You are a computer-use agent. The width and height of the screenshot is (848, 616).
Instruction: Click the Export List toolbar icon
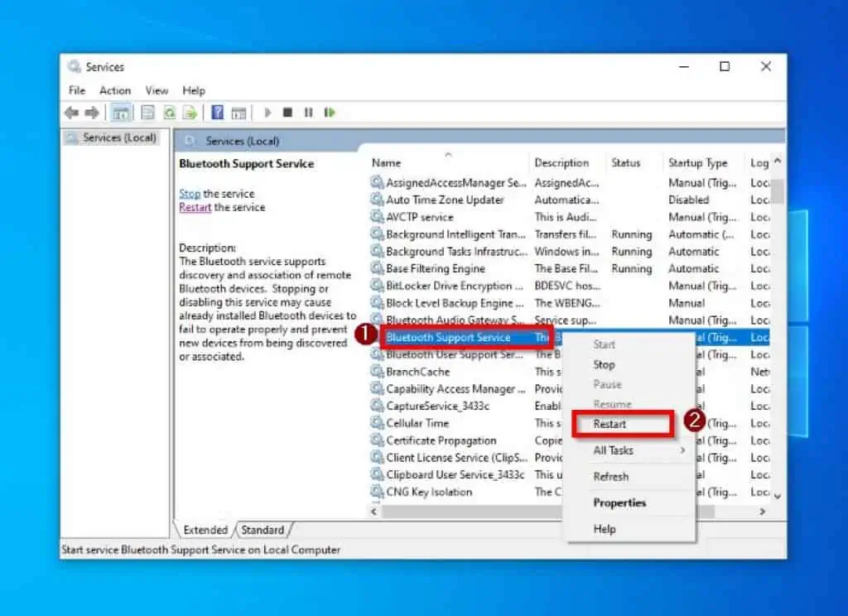click(190, 113)
